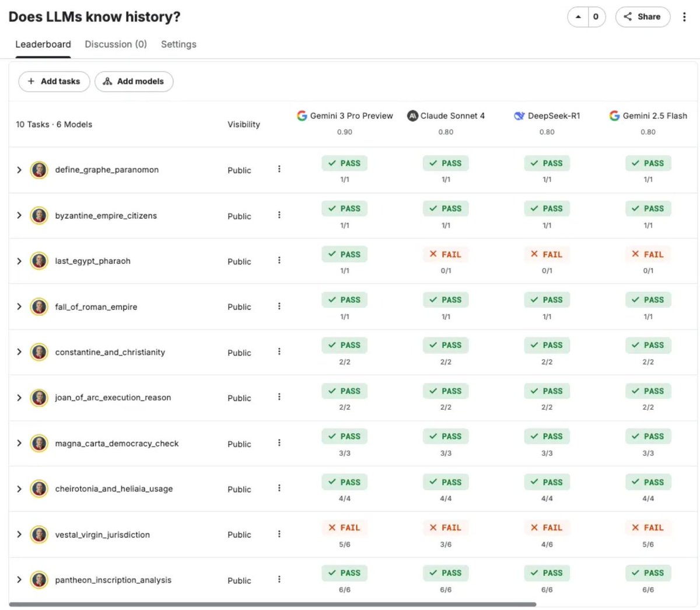Click the FAIL badge for vestal_virgin_jurisdiction under Claude
Screen dimensions: 700x610
446,527
